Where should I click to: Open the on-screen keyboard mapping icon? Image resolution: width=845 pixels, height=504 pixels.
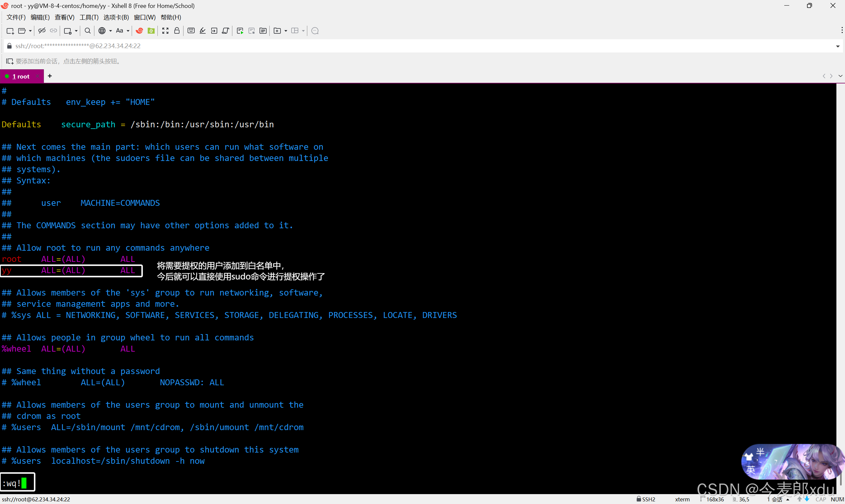pos(191,31)
